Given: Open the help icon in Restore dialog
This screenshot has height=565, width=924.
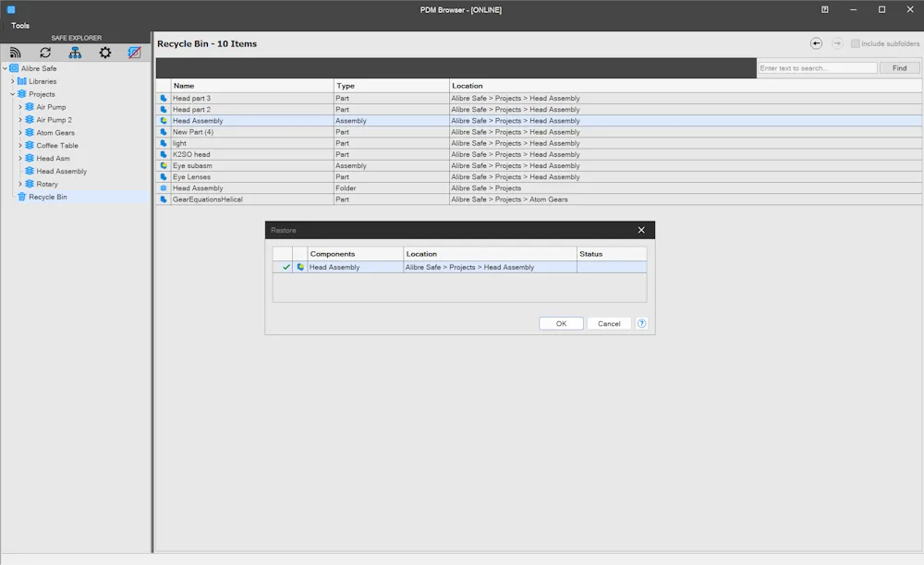Looking at the screenshot, I should (x=642, y=323).
